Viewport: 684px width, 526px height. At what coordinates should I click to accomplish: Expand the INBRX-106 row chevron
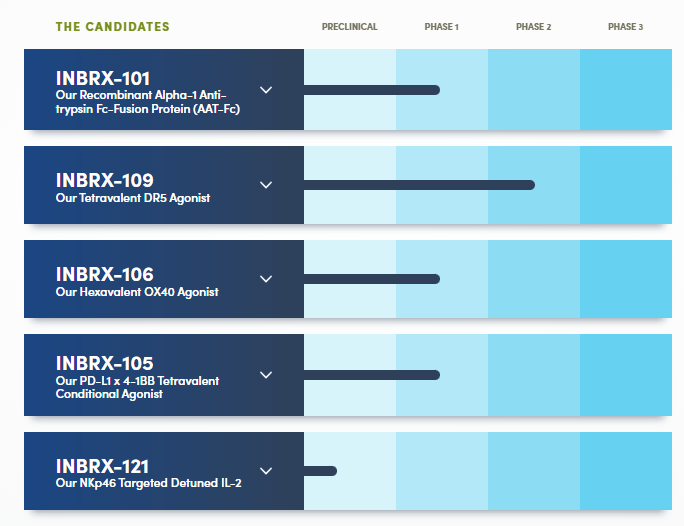[266, 279]
